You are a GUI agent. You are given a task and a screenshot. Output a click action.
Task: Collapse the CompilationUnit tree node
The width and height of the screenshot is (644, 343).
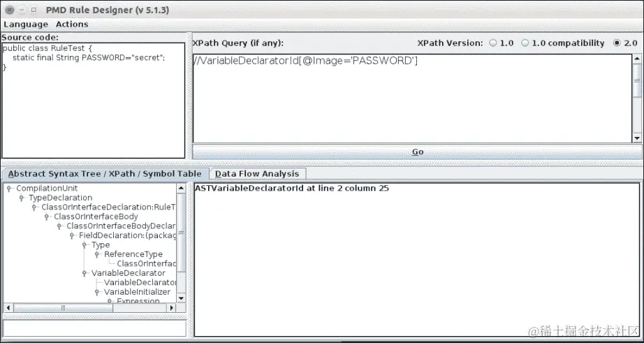(x=9, y=189)
